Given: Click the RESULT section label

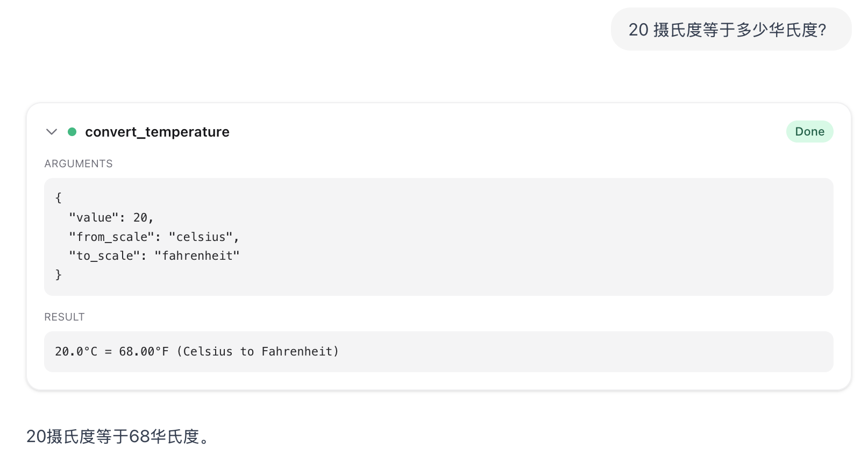Looking at the screenshot, I should 65,317.
